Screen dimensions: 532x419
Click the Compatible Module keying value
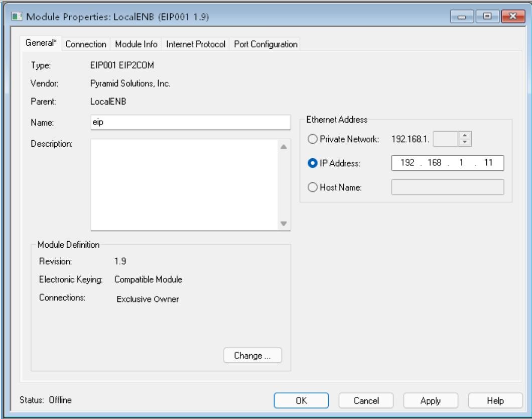(148, 279)
